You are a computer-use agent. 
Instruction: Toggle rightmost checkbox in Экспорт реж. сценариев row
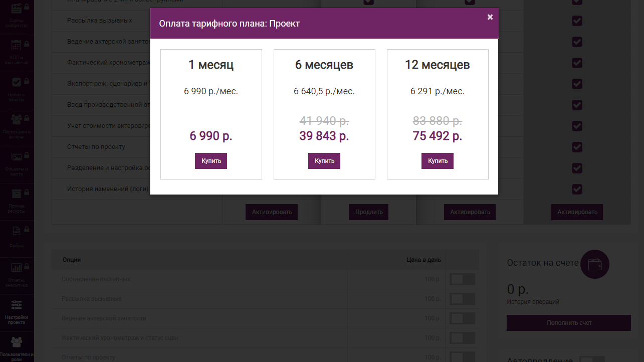(x=577, y=84)
